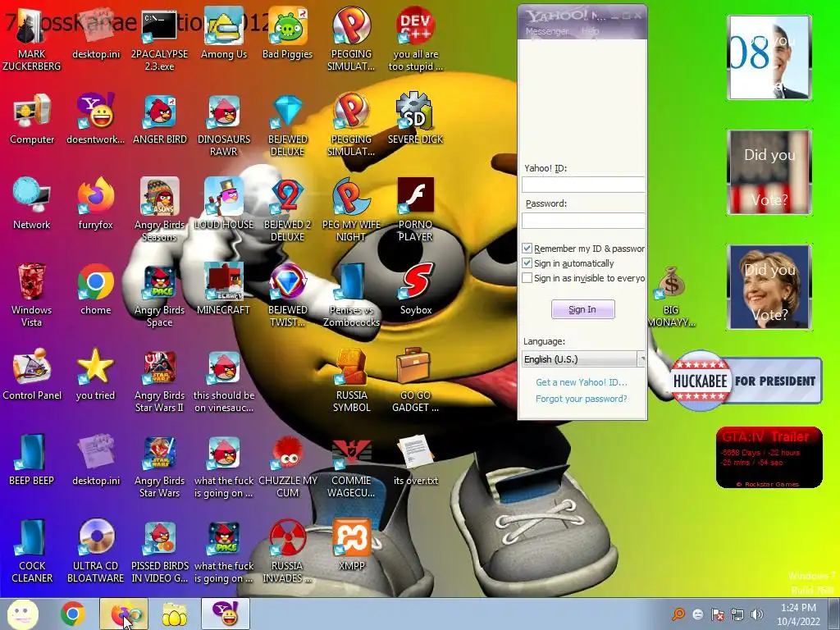This screenshot has width=840, height=630.
Task: Open the Messenger menu
Action: click(x=547, y=32)
